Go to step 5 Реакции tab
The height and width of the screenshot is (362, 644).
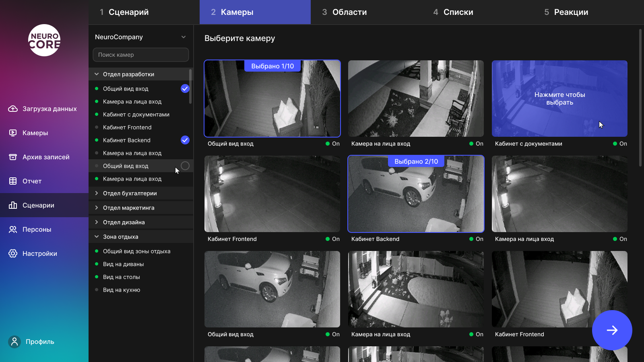tap(588, 12)
